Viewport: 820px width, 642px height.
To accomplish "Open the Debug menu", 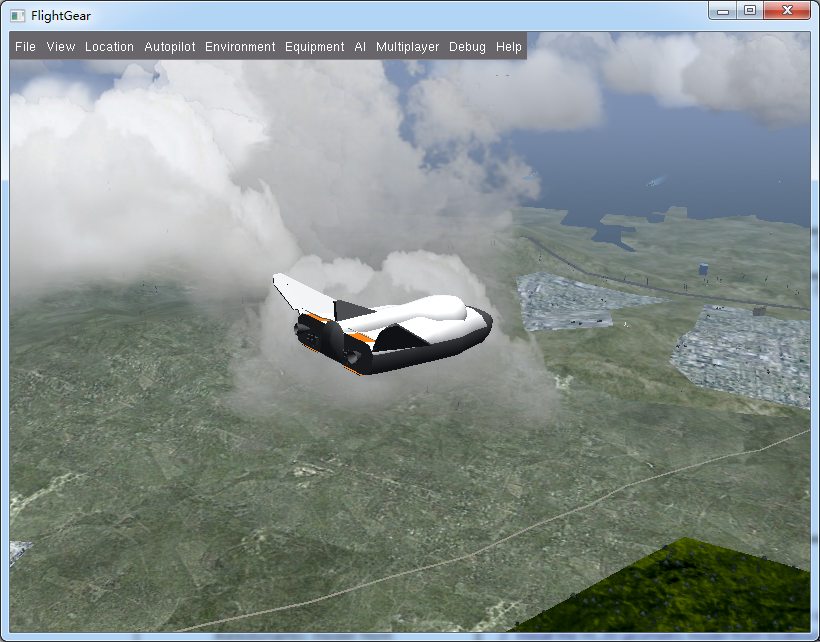I will 467,47.
